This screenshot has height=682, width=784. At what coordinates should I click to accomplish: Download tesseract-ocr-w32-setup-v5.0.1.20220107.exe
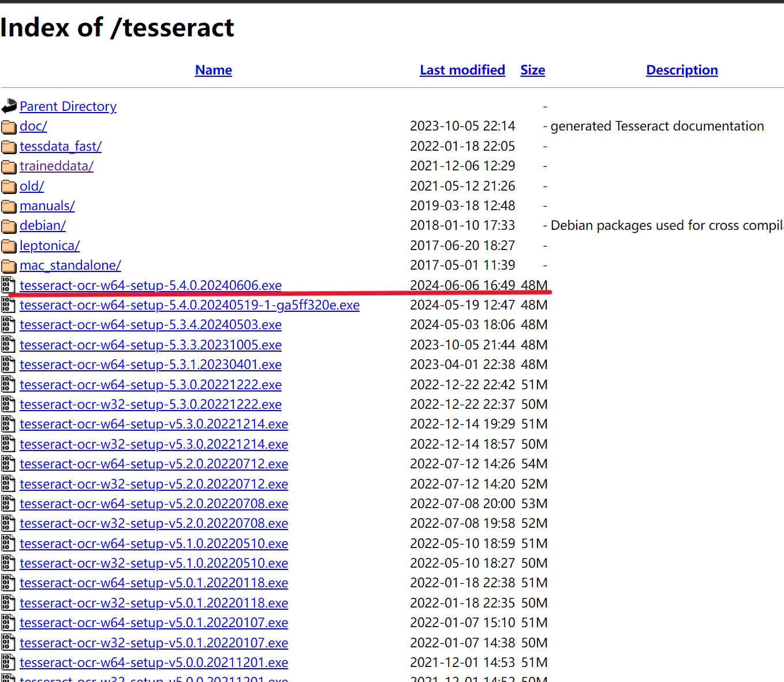pyautogui.click(x=154, y=643)
